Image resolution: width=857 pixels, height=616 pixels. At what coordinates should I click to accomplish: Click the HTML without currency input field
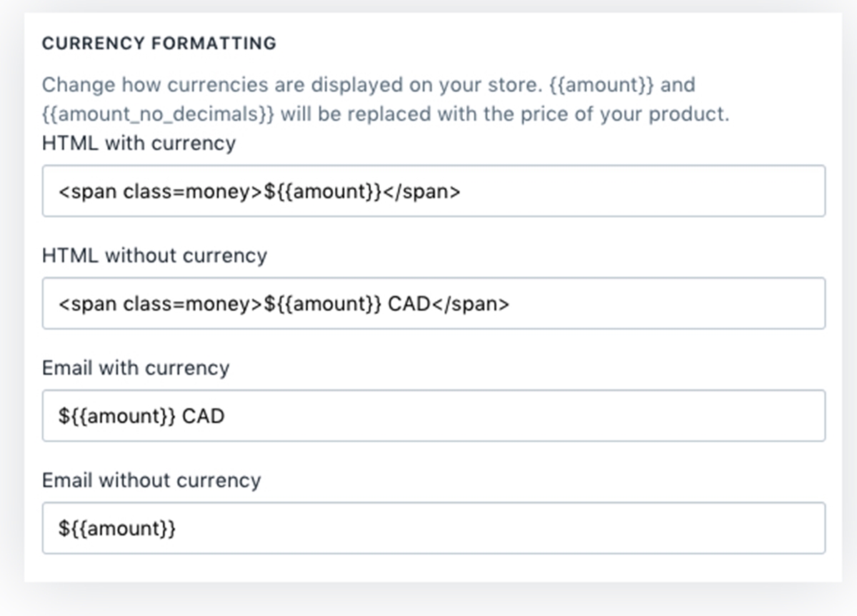[x=433, y=303]
